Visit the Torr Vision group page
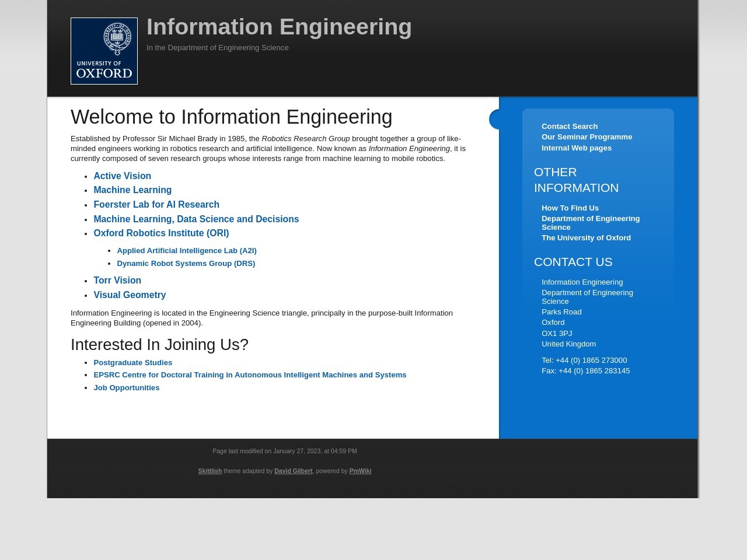Screen dimensions: 747x560 pyautogui.click(x=117, y=280)
